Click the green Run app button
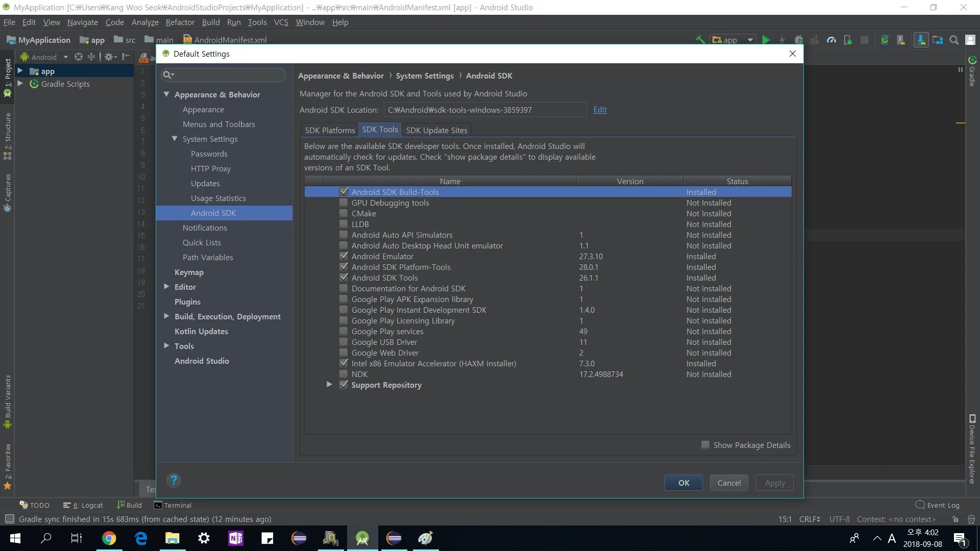980x551 pixels. 766,40
